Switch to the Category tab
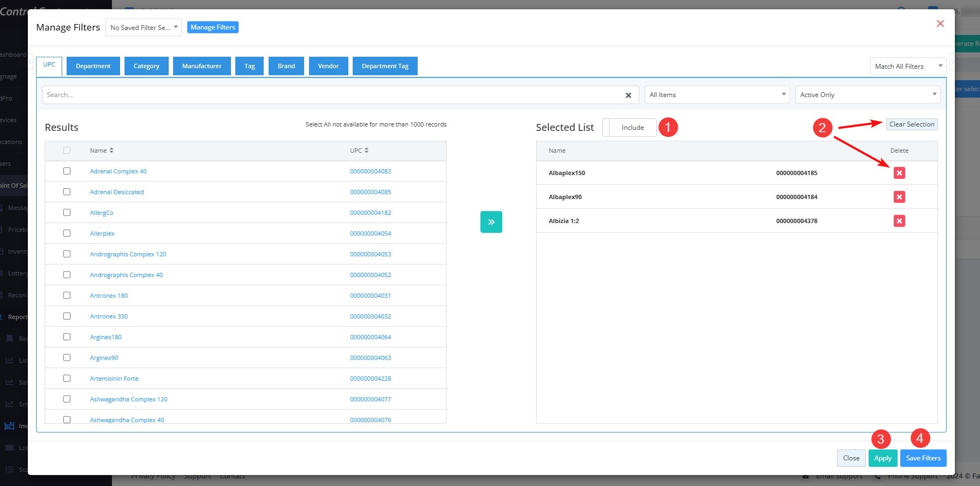This screenshot has height=486, width=980. pyautogui.click(x=146, y=66)
